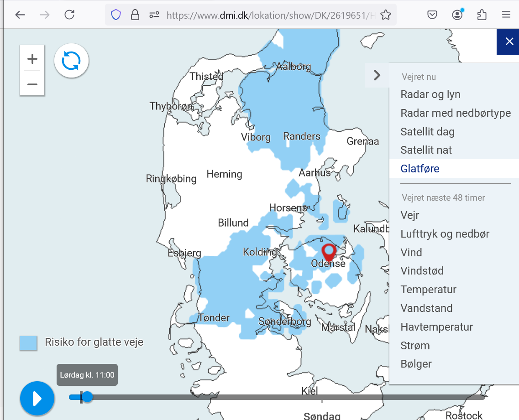Click the timeline slider handle

[x=87, y=397]
